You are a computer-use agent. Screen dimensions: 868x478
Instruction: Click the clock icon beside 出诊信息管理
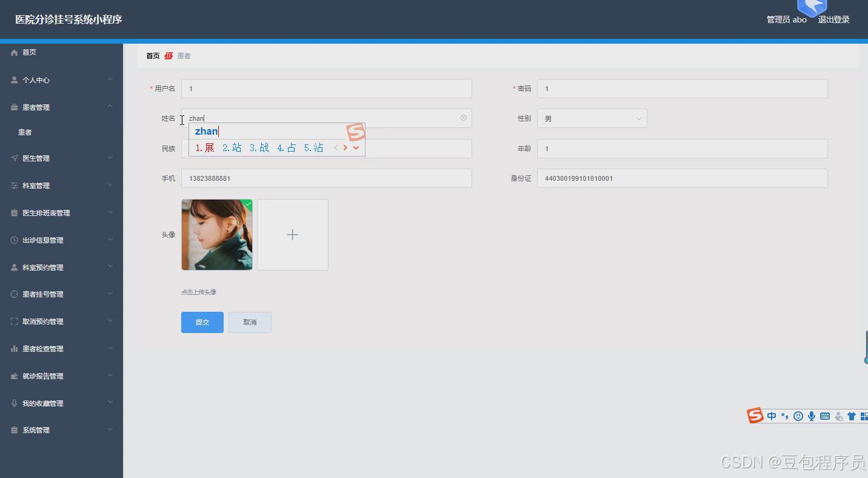coord(15,240)
